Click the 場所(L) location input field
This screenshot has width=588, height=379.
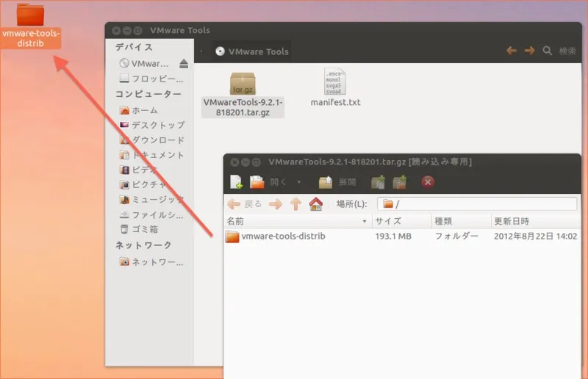pos(477,204)
